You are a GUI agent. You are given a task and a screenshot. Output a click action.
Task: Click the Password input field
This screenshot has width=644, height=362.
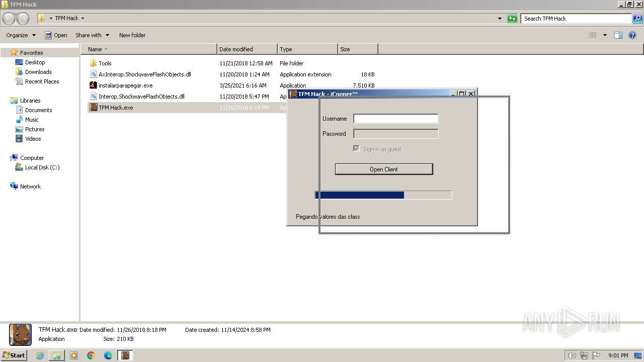(x=395, y=134)
